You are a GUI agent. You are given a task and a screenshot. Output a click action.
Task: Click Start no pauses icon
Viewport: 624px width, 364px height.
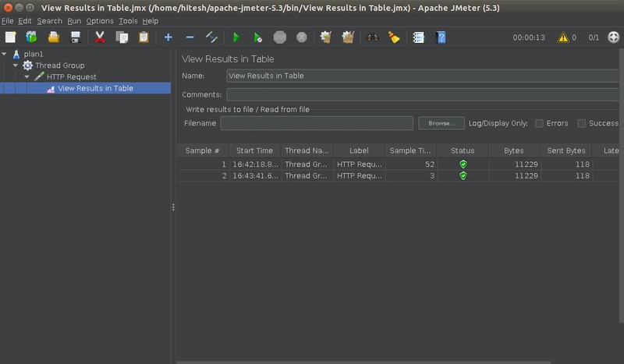pos(258,37)
